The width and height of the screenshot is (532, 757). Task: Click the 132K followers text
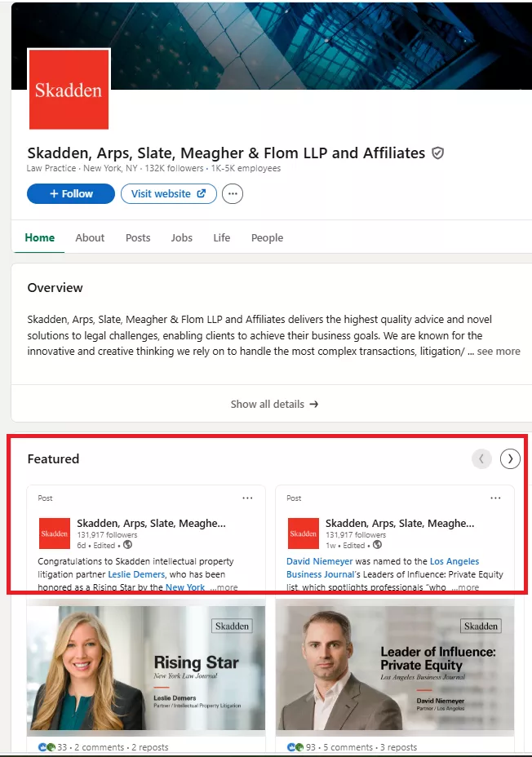[175, 168]
